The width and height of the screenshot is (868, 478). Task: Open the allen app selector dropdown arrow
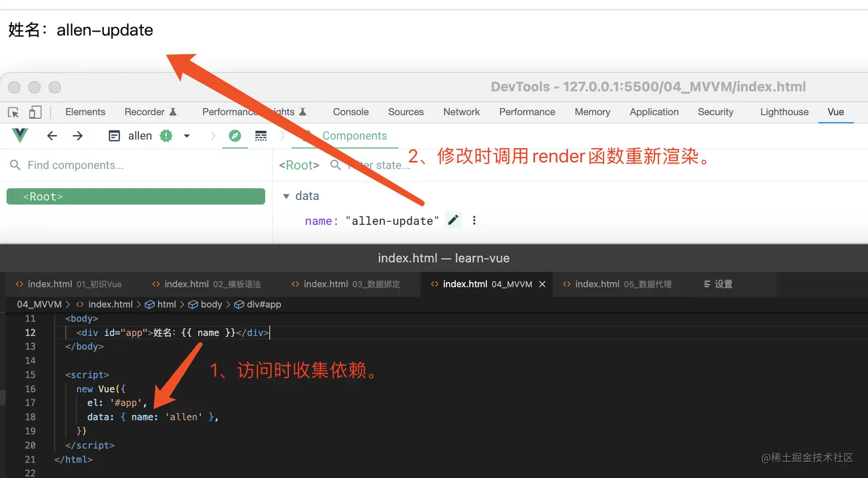point(187,136)
